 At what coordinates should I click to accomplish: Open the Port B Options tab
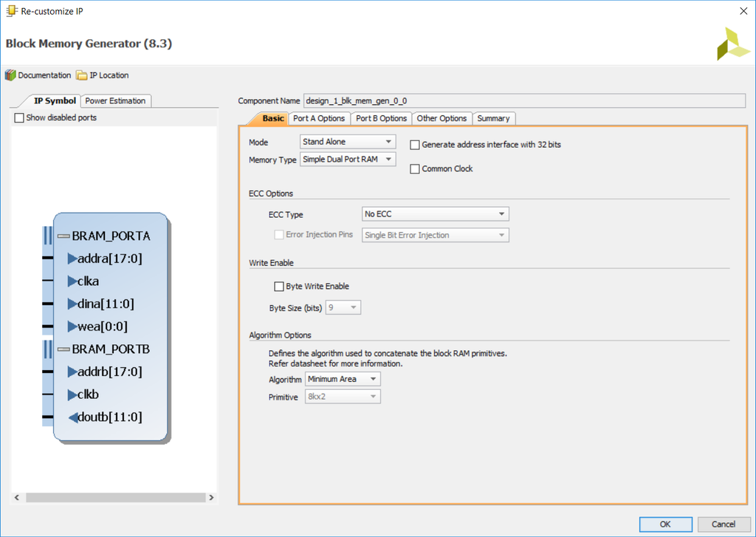pyautogui.click(x=382, y=118)
